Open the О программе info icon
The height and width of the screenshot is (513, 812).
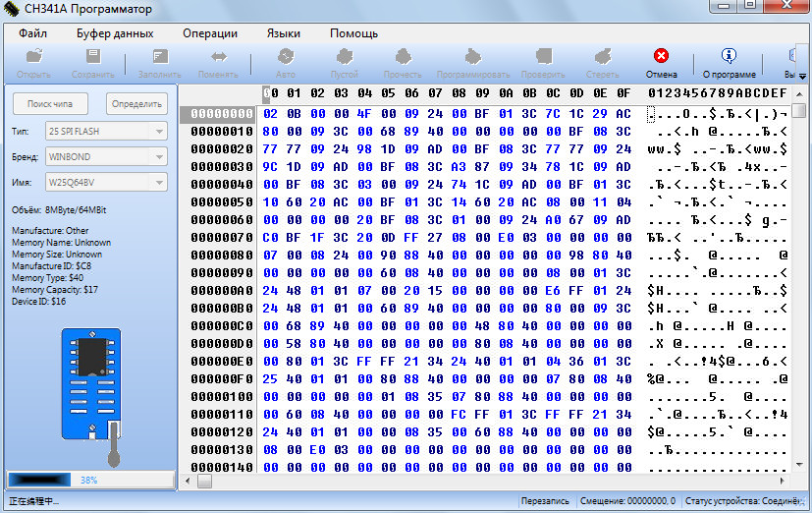(x=729, y=56)
